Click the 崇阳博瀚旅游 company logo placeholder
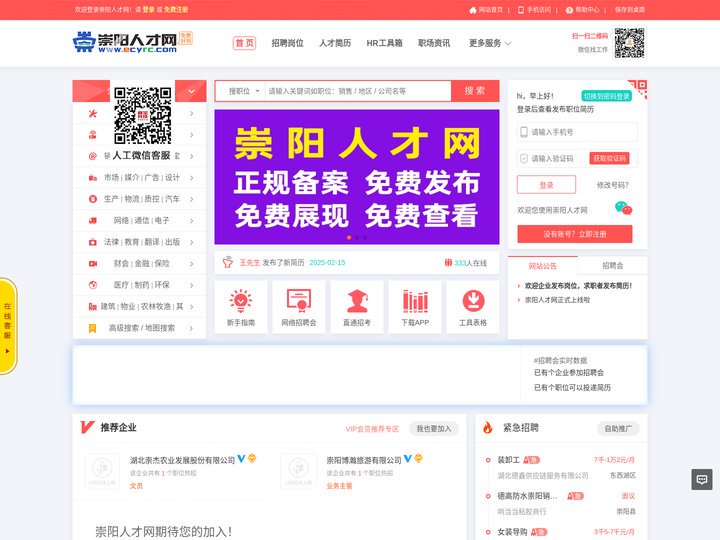The height and width of the screenshot is (540, 720). [x=298, y=471]
